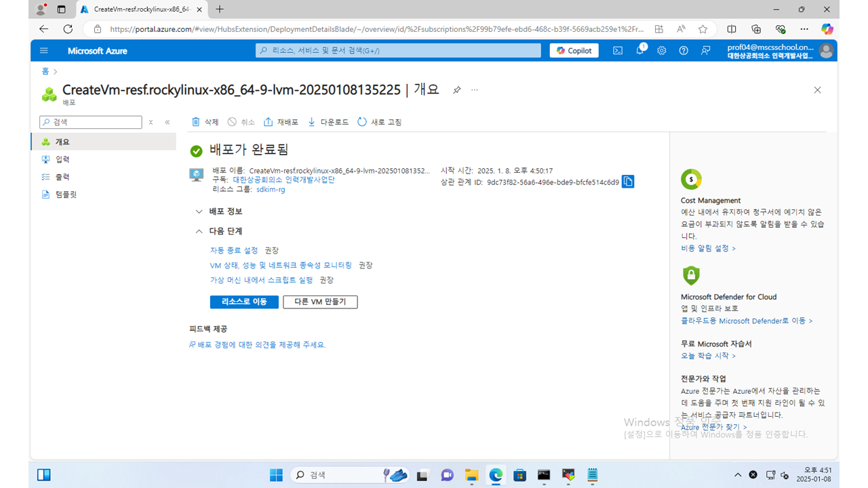Select 입력 in the left menu
868x488 pixels.
point(103,159)
